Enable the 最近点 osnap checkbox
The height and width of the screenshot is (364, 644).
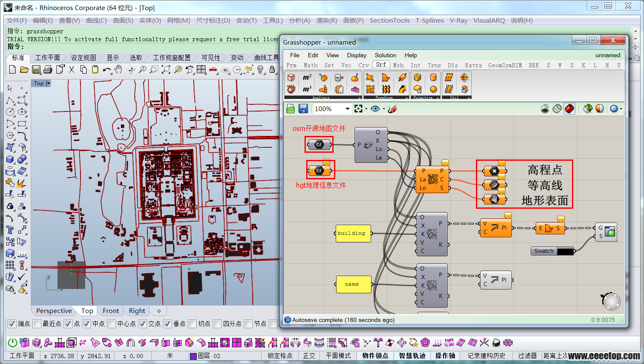click(x=37, y=324)
